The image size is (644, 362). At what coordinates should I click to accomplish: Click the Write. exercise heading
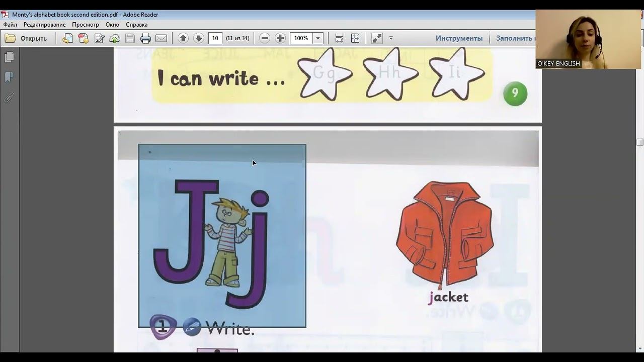click(230, 329)
